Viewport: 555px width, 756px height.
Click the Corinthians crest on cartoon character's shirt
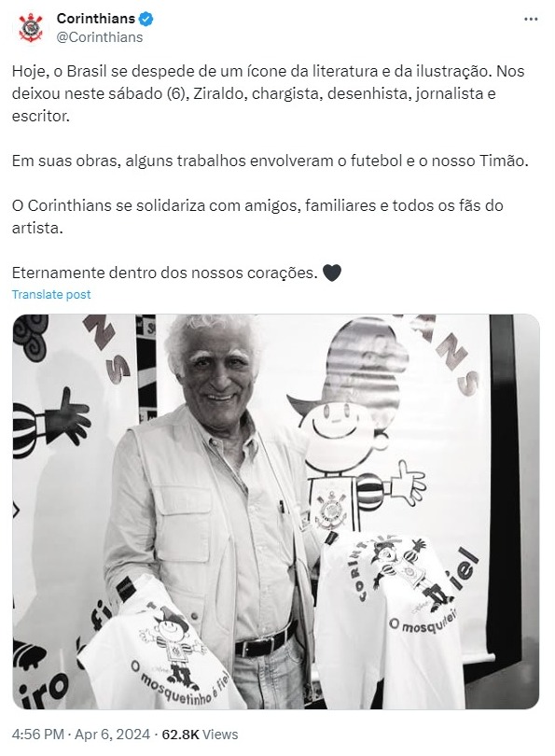(330, 510)
